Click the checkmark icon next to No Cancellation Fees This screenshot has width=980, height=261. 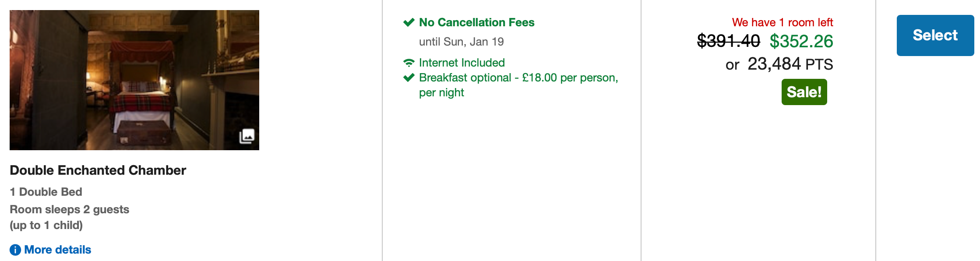[409, 22]
